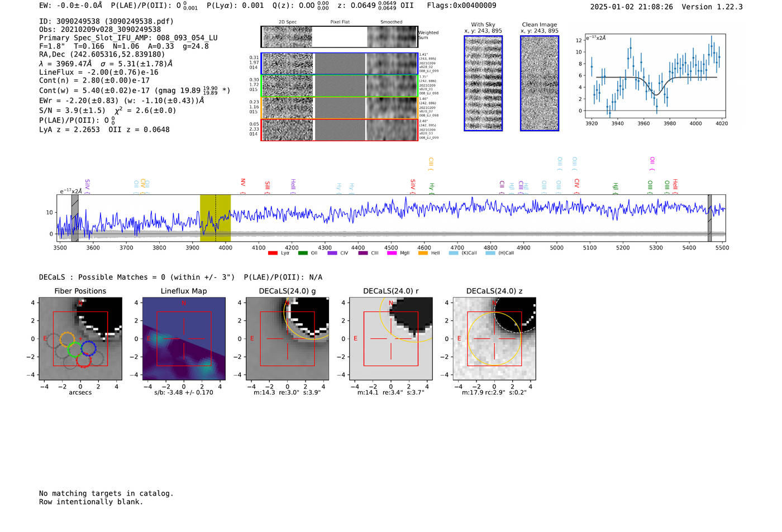Click the blue fiber circle in Fiber Positions

88,348
